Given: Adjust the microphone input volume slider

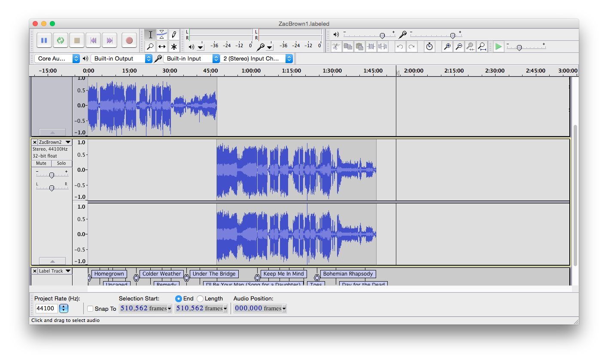Looking at the screenshot, I should point(436,35).
